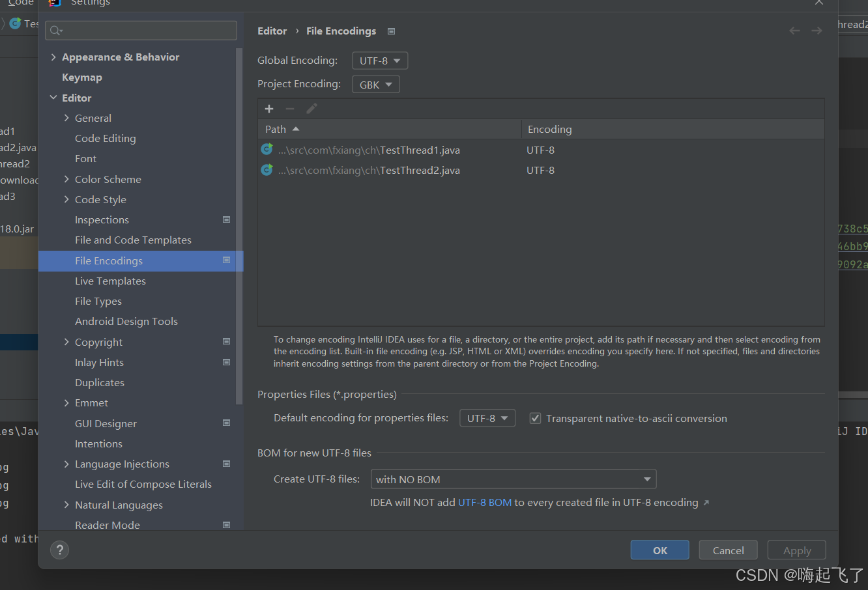Click Cancel button
The image size is (868, 590).
tap(728, 550)
